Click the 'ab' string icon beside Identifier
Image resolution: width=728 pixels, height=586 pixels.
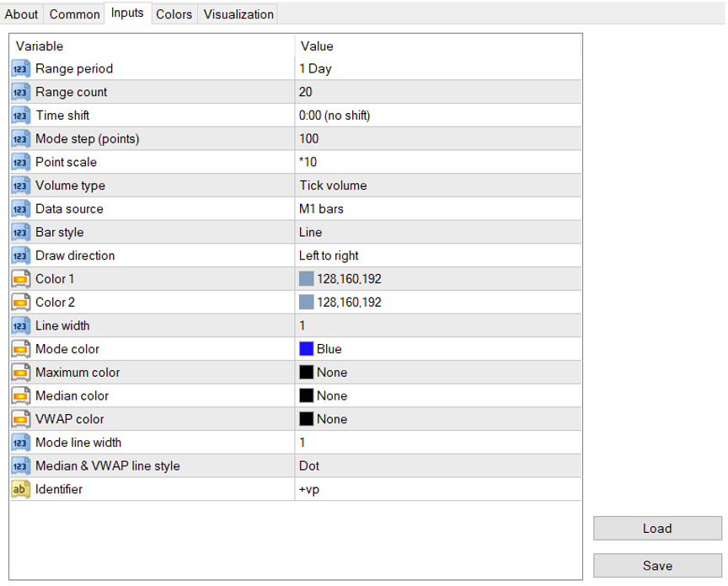point(21,489)
